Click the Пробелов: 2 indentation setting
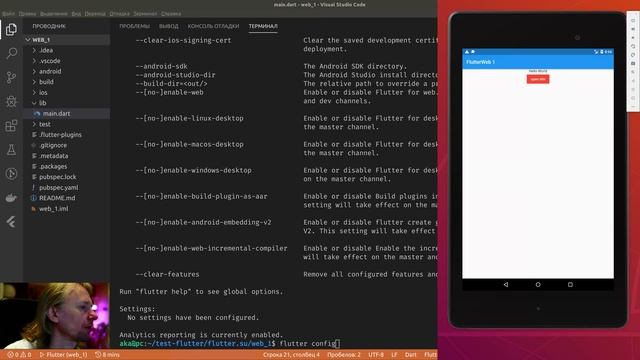This screenshot has height=360, width=640. point(344,355)
